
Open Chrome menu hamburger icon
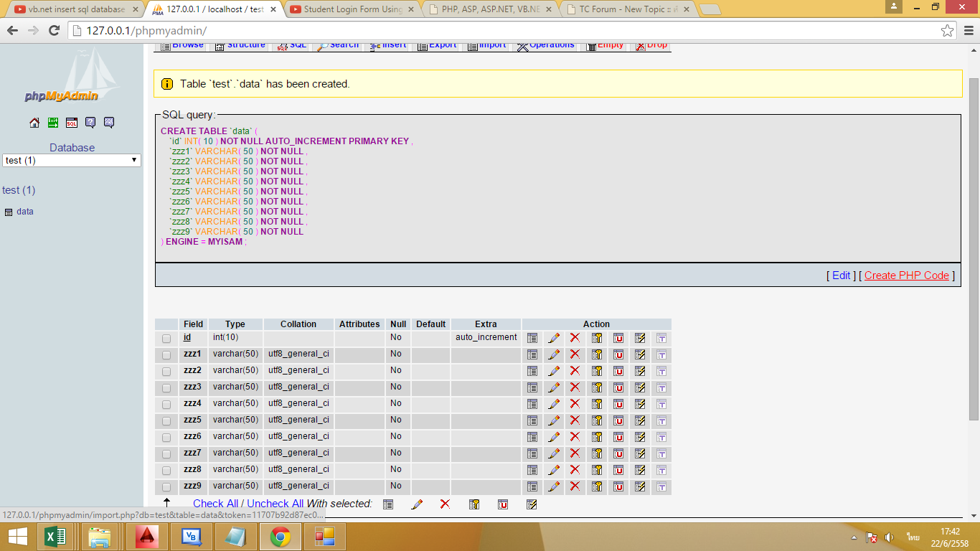click(968, 30)
